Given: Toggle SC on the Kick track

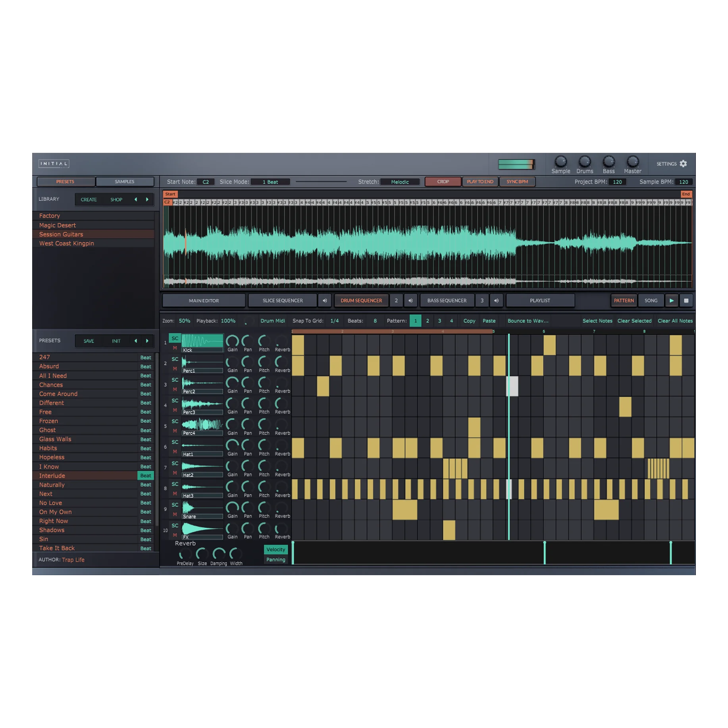Looking at the screenshot, I should coord(175,338).
